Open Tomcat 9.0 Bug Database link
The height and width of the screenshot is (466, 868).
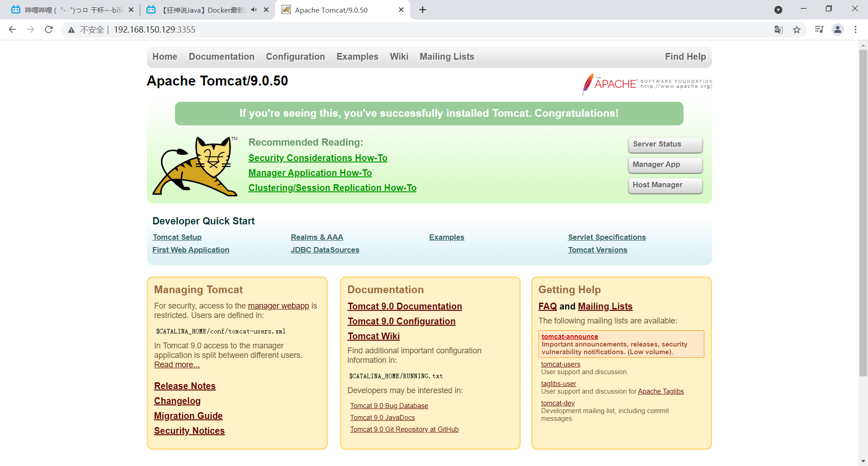389,406
